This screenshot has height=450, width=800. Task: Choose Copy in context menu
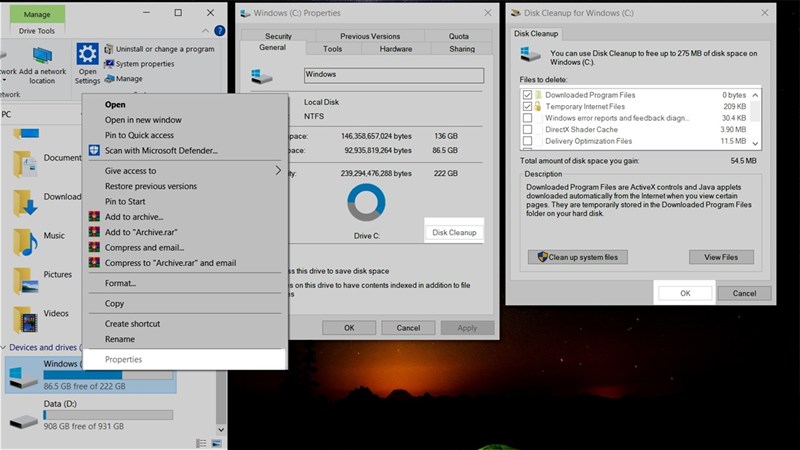point(185,304)
